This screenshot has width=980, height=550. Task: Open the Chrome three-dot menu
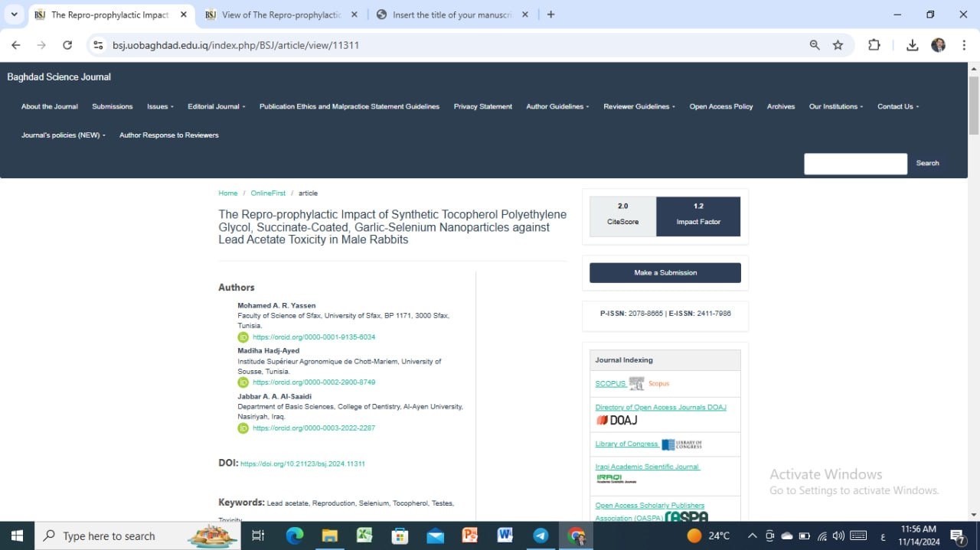(x=964, y=45)
